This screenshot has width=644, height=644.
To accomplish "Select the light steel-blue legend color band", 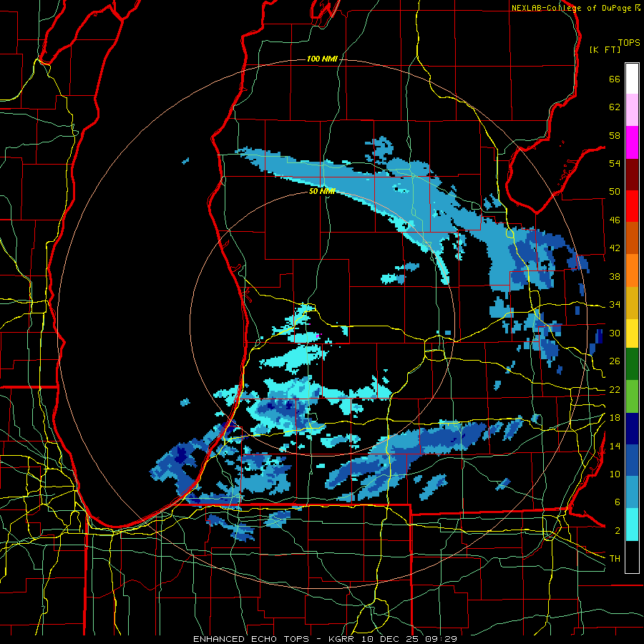I will 632,492.
